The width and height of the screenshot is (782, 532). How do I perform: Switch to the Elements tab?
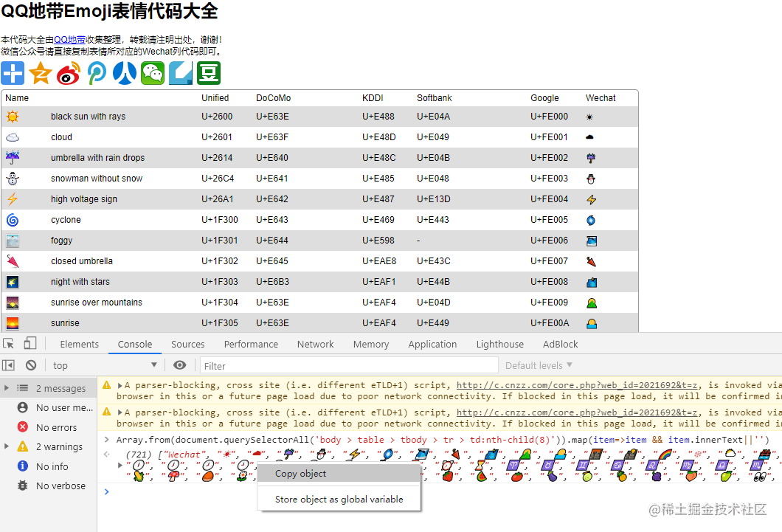(x=79, y=344)
